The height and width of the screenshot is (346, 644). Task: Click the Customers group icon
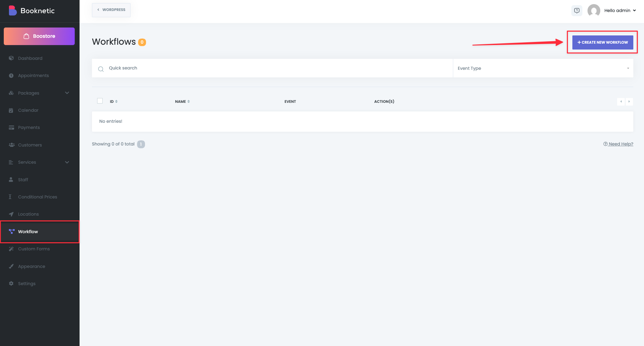click(11, 145)
